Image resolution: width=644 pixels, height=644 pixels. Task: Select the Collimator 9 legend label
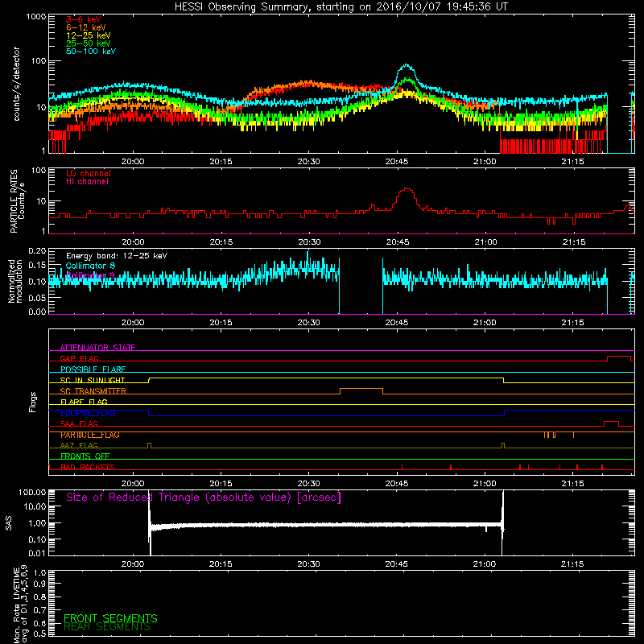[90, 275]
